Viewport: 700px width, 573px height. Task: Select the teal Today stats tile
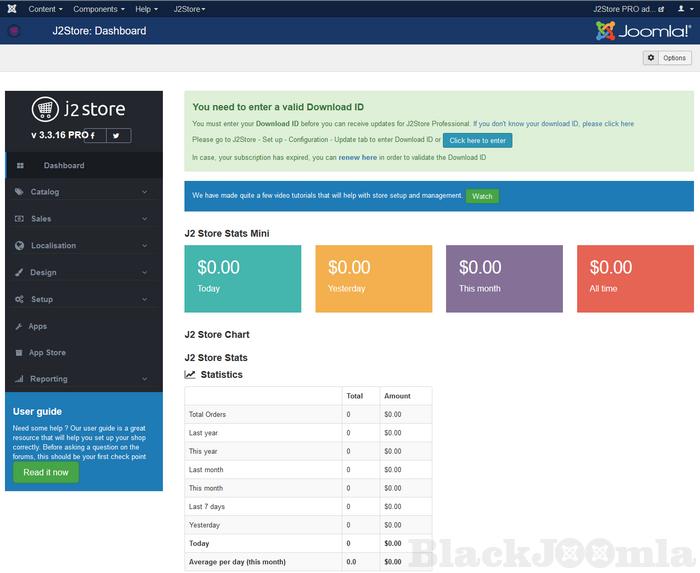243,279
